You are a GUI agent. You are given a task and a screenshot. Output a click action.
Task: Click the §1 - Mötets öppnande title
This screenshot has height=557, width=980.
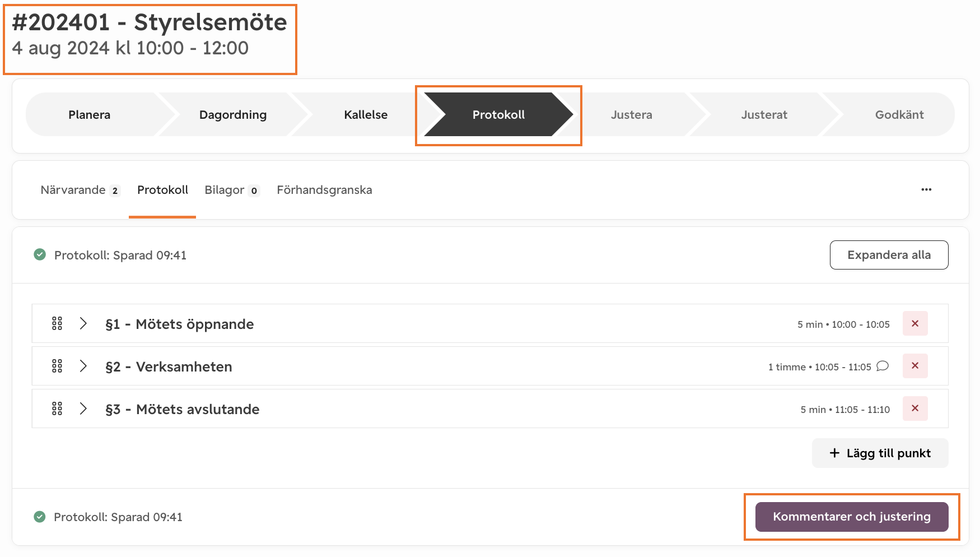tap(180, 324)
